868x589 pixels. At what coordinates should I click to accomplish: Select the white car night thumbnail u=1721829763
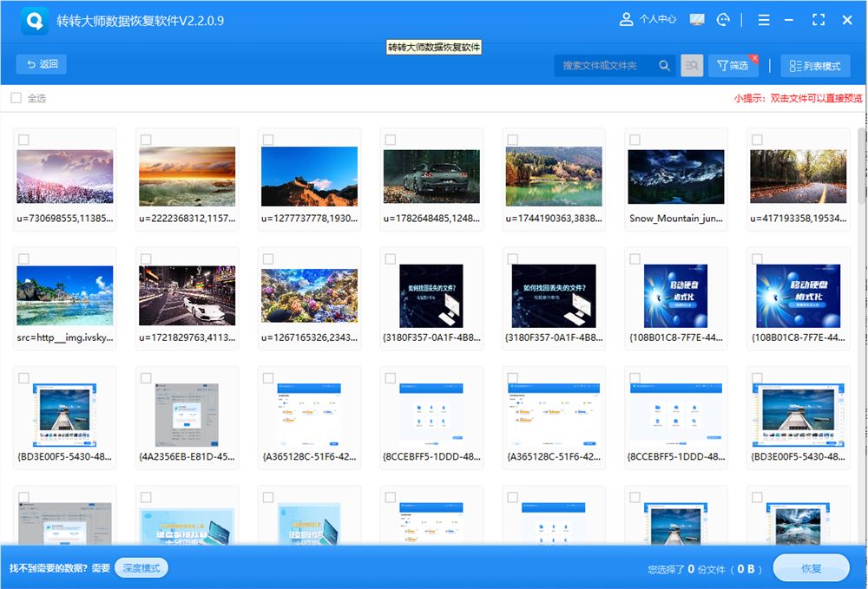[187, 295]
